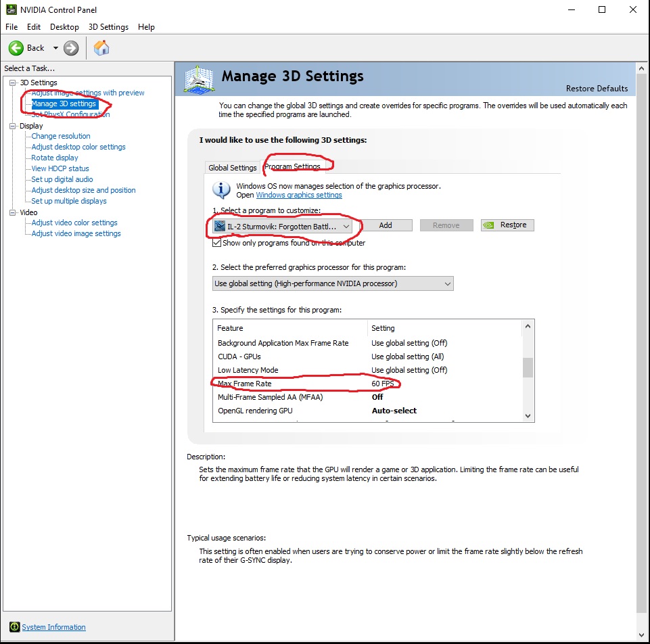Viewport: 650px width, 644px height.
Task: Click Feature column header
Action: [290, 328]
